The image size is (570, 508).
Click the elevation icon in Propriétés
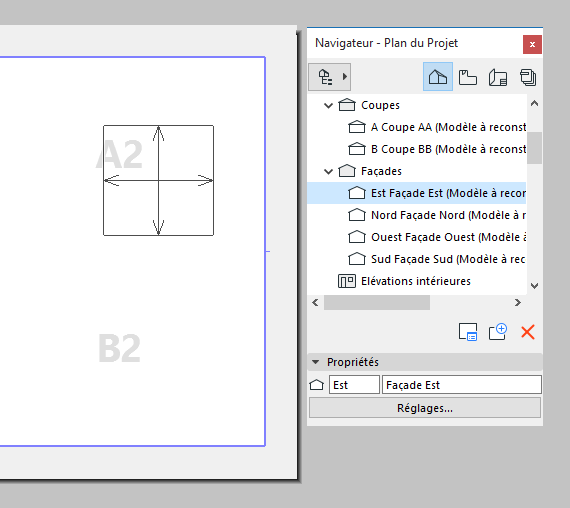pos(317,385)
